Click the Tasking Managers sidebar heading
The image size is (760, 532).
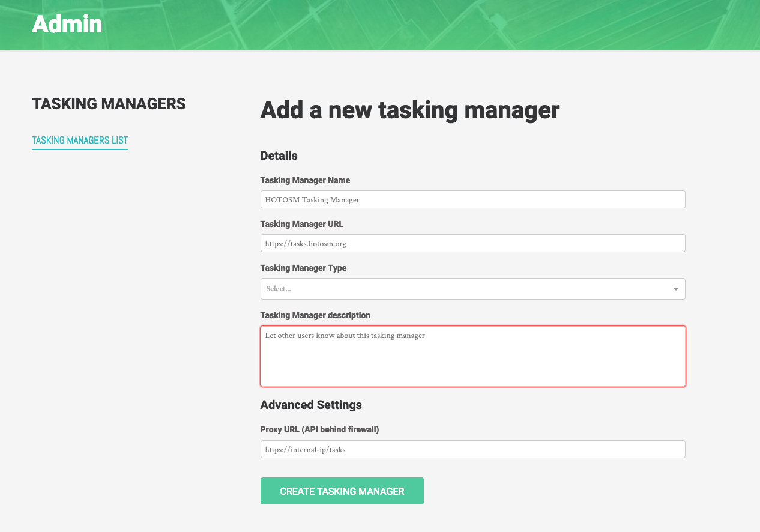click(109, 104)
